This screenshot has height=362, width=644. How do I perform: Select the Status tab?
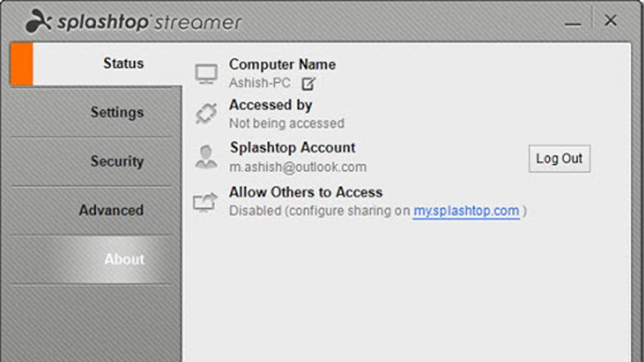click(96, 64)
